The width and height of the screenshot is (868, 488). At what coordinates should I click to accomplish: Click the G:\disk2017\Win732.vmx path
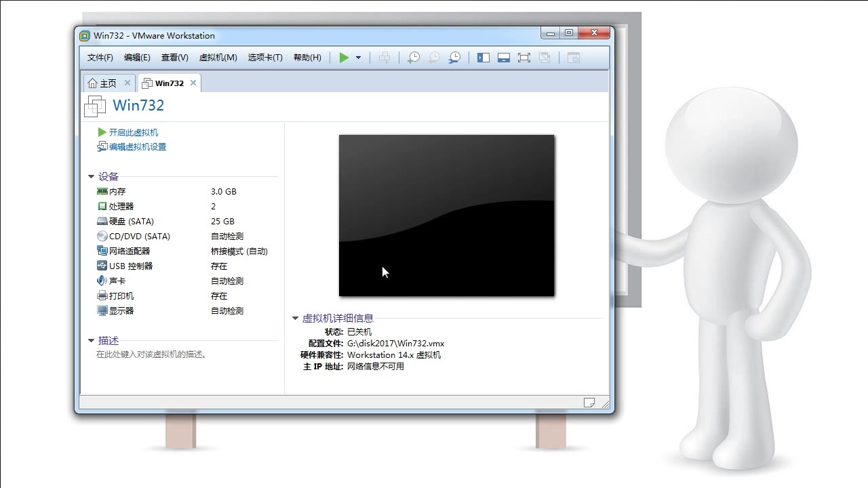coord(396,344)
